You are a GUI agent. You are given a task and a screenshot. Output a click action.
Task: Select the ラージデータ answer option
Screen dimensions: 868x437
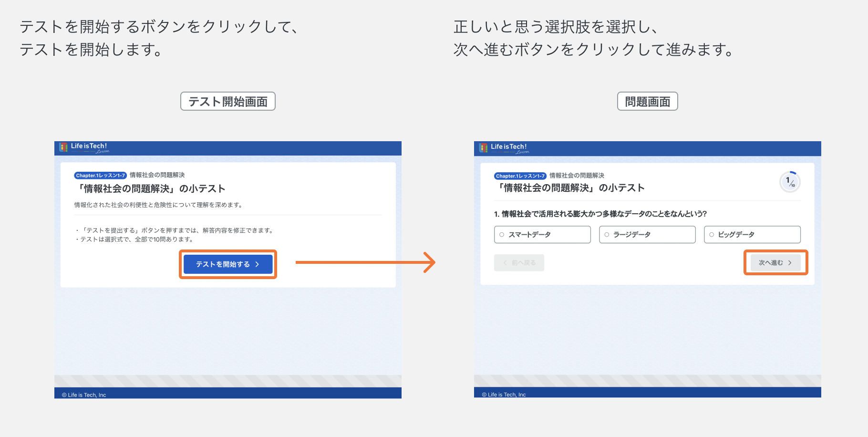pos(647,234)
